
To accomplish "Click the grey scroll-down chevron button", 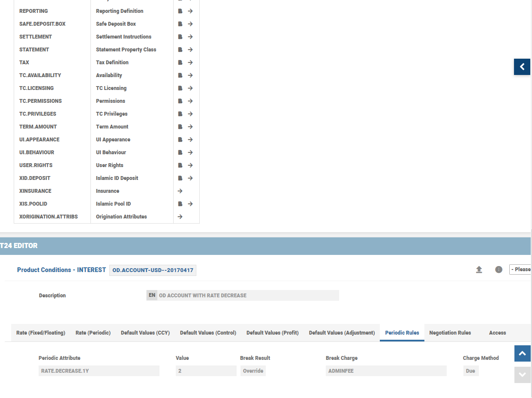I will point(522,374).
